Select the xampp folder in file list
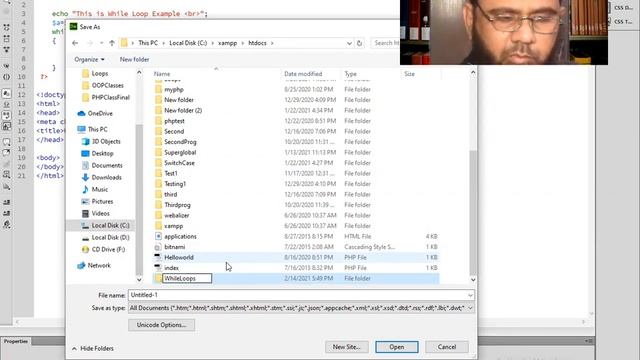This screenshot has width=640, height=360. point(296,226)
